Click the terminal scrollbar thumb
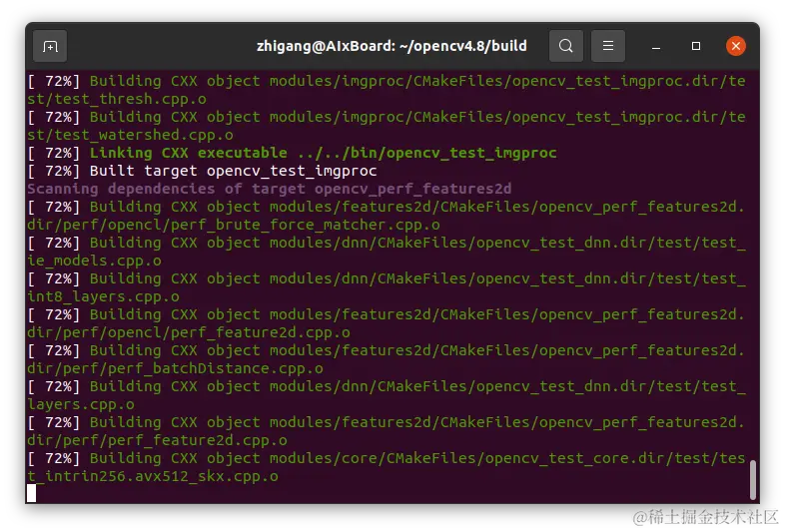Screen dimensions: 785x532 click(x=752, y=480)
